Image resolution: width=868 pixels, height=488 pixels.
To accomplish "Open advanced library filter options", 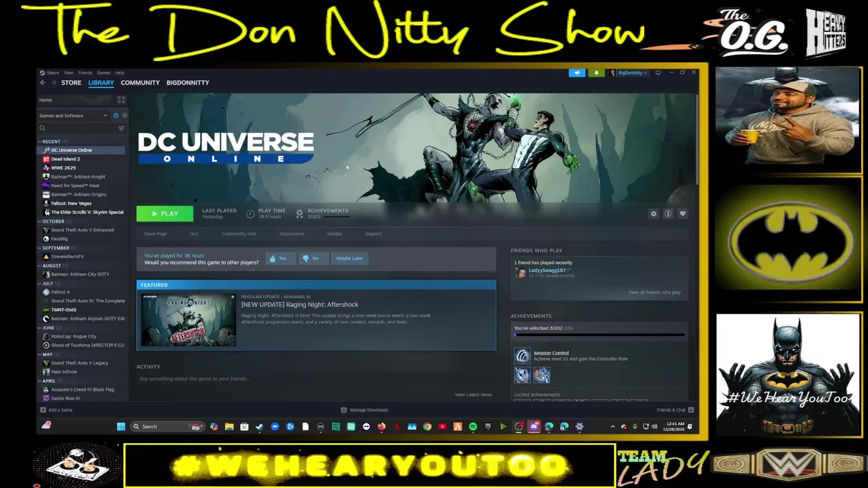I will click(x=121, y=128).
